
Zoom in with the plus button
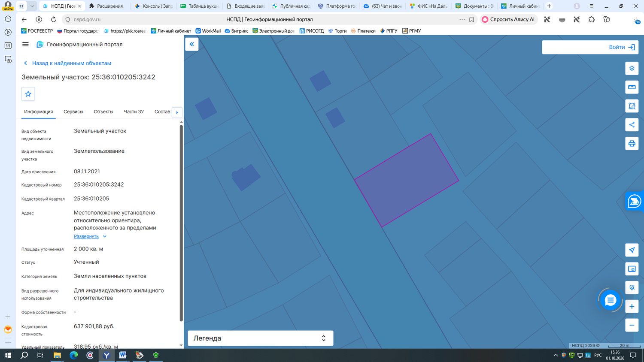632,306
